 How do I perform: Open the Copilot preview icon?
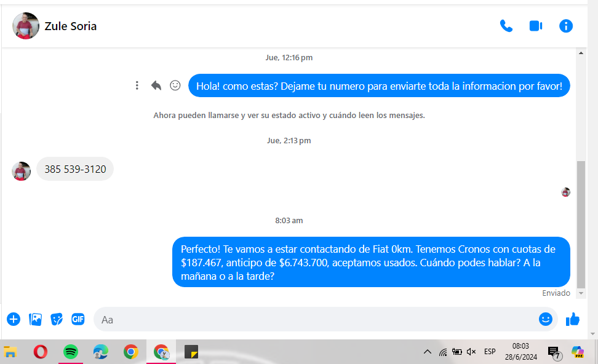click(578, 352)
